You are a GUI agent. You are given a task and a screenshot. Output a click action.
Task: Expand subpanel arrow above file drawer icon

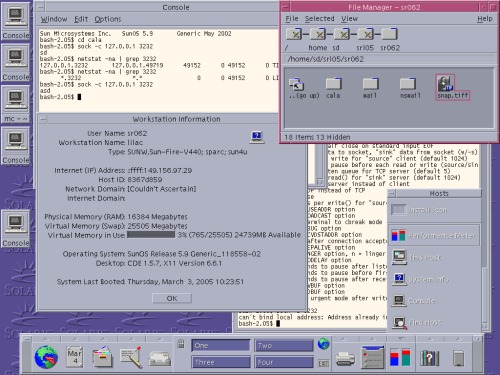pos(103,339)
